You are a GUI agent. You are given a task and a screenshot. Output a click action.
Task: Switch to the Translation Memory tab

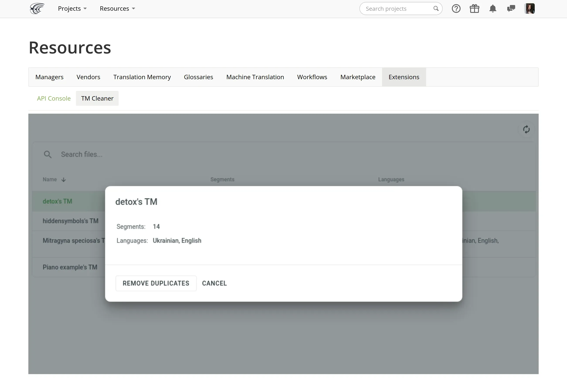coord(142,77)
